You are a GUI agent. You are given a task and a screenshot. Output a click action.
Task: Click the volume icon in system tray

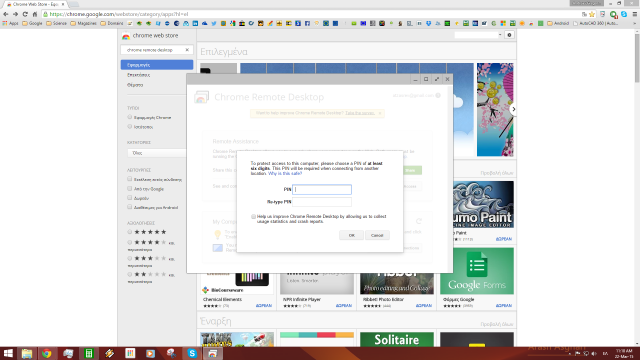(x=594, y=353)
